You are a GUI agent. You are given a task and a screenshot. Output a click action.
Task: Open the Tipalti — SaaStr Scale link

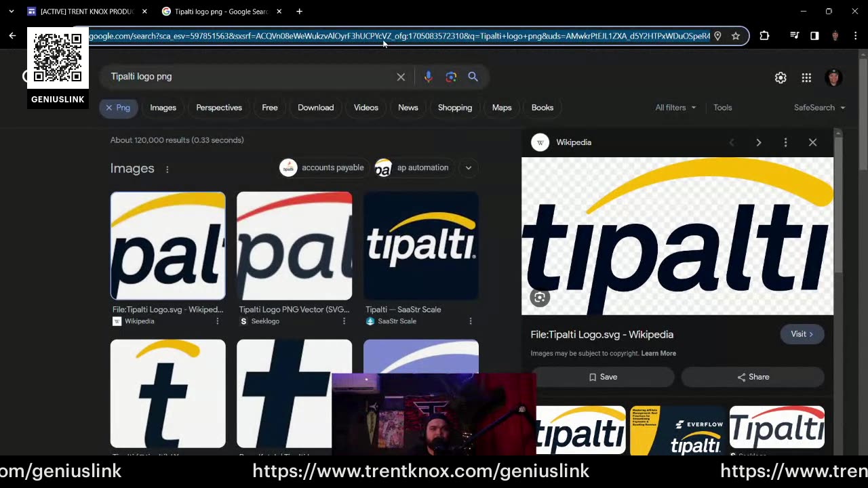(x=403, y=310)
